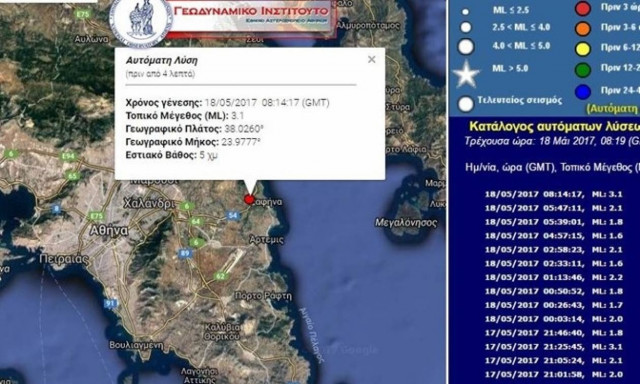Click the Αθήνα map label

(109, 231)
